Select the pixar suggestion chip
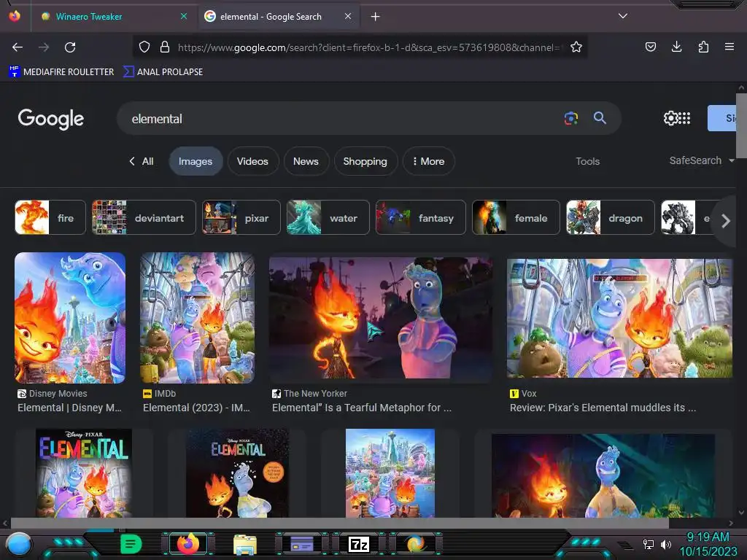This screenshot has width=747, height=560. pos(241,217)
